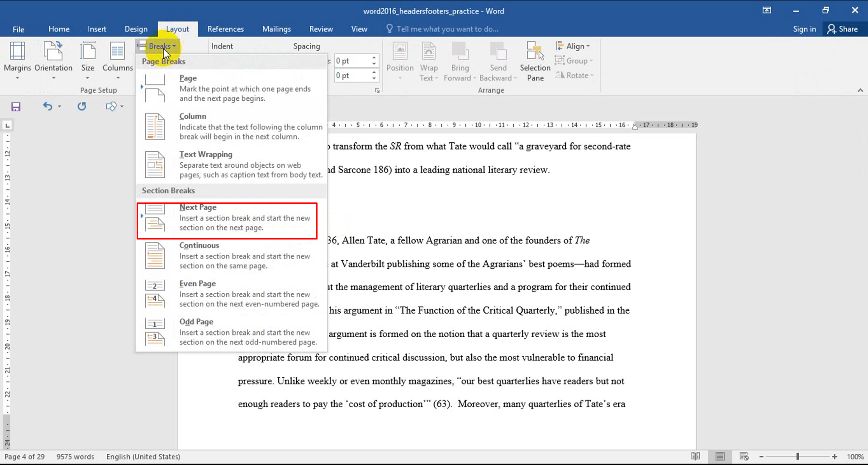Click the Redo/Repeat icon
The image size is (868, 465).
coord(81,106)
